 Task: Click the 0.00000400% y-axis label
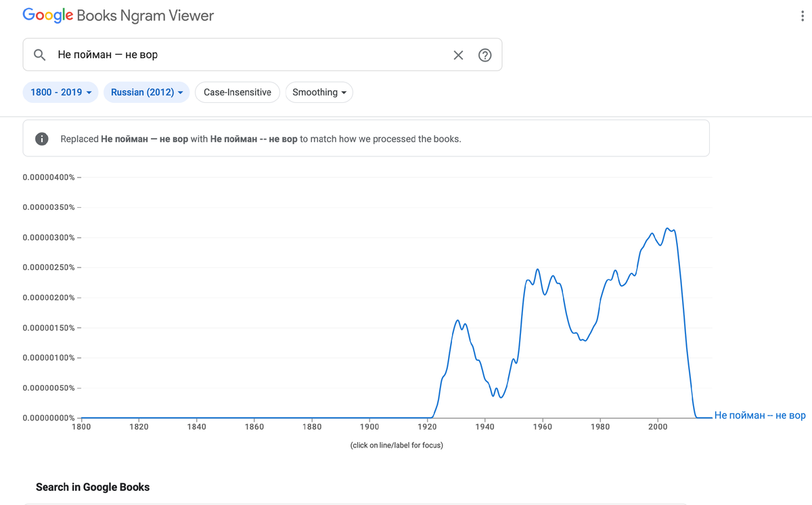48,177
